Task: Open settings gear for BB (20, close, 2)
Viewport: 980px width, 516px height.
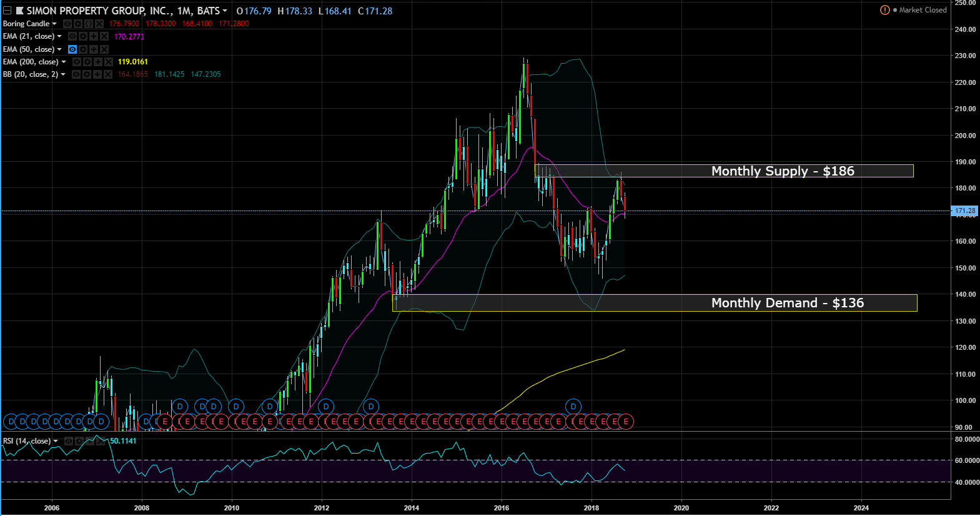Action: pyautogui.click(x=87, y=74)
